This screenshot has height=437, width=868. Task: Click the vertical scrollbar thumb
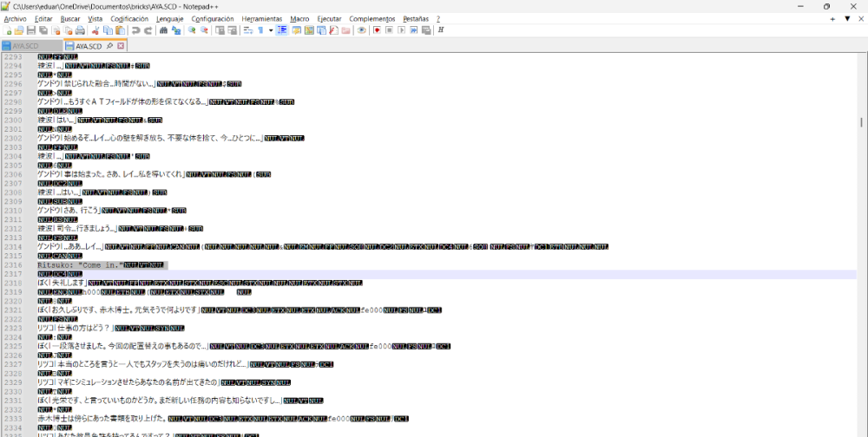click(x=861, y=122)
